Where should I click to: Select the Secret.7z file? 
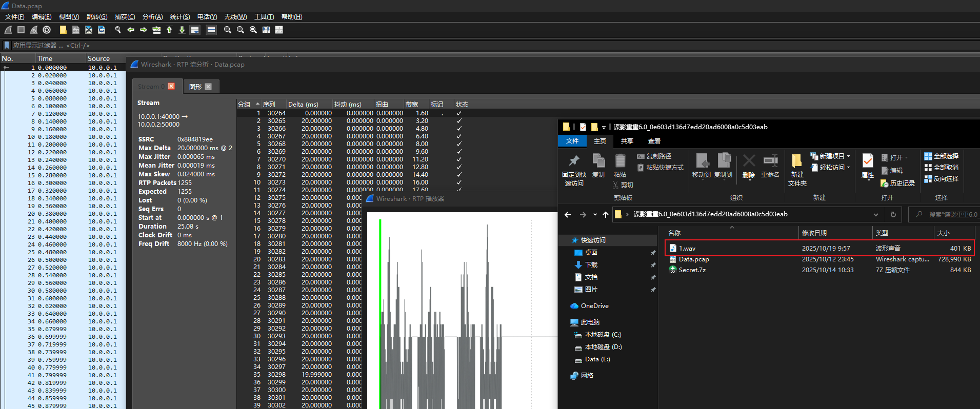point(692,270)
